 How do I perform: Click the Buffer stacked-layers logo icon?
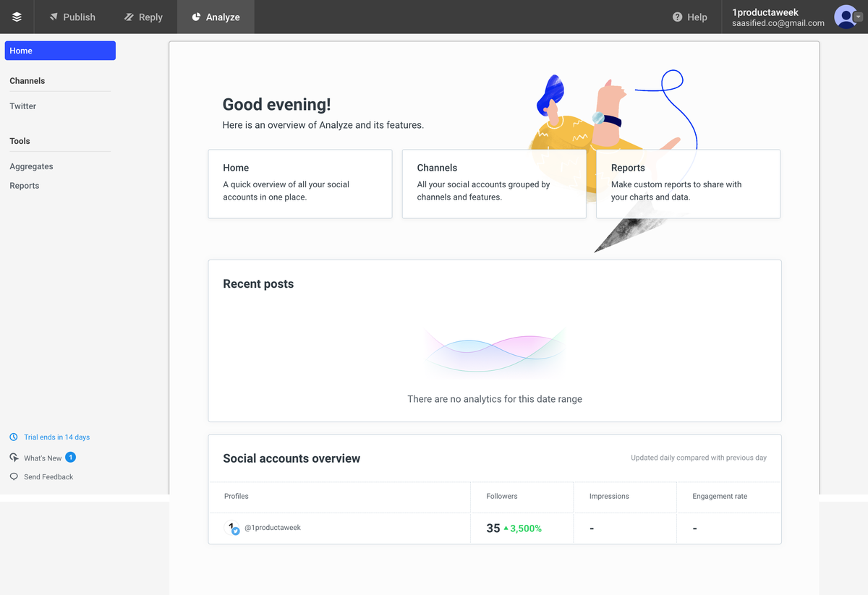(17, 17)
